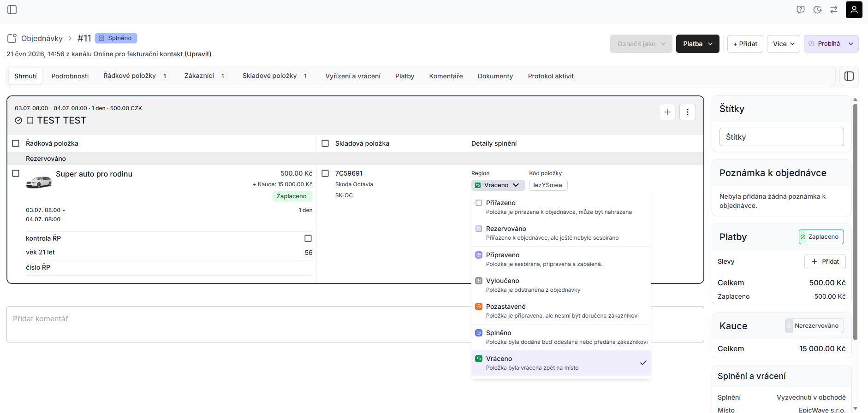Check the Řádková položka header checkbox
The width and height of the screenshot is (868, 413).
16,143
